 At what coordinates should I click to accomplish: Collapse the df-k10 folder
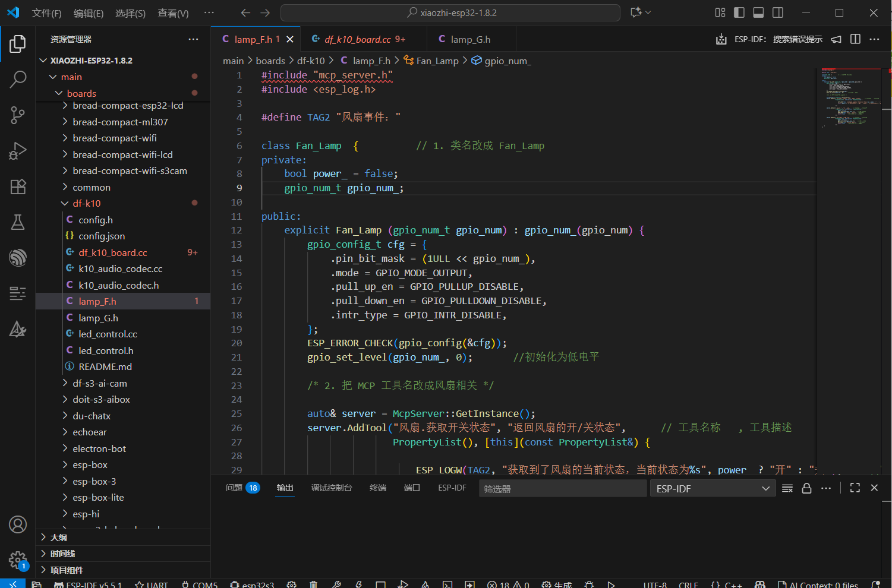click(86, 203)
